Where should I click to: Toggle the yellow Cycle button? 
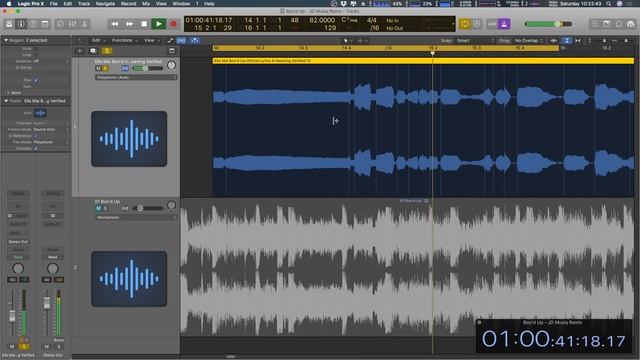tap(464, 24)
